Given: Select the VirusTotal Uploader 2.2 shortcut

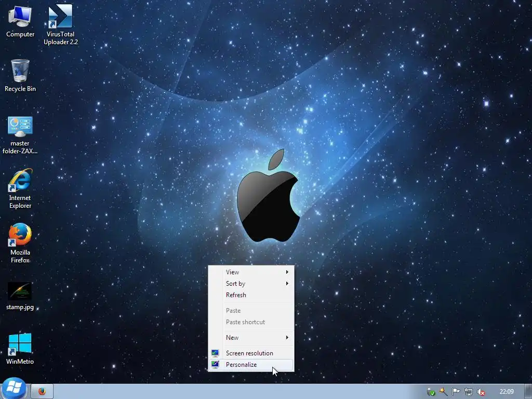Looking at the screenshot, I should point(60,25).
